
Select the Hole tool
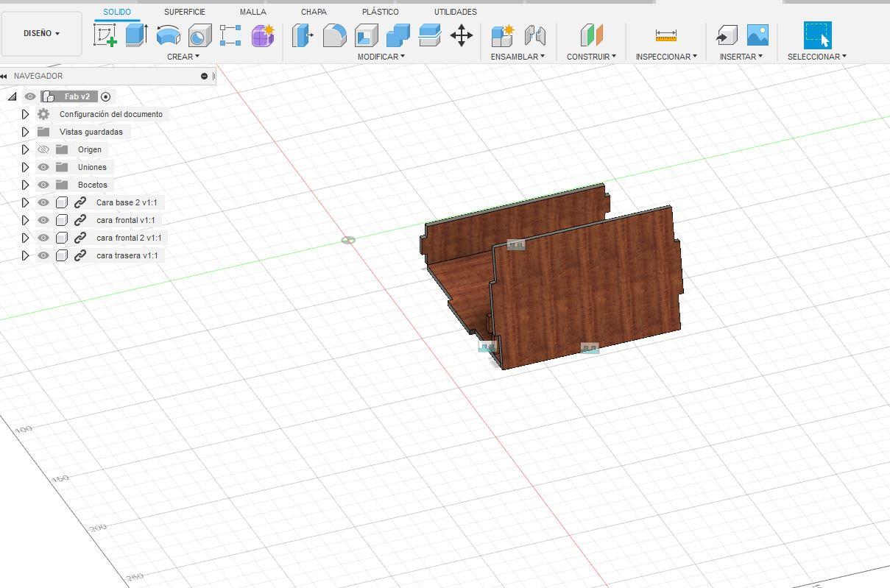coord(199,35)
